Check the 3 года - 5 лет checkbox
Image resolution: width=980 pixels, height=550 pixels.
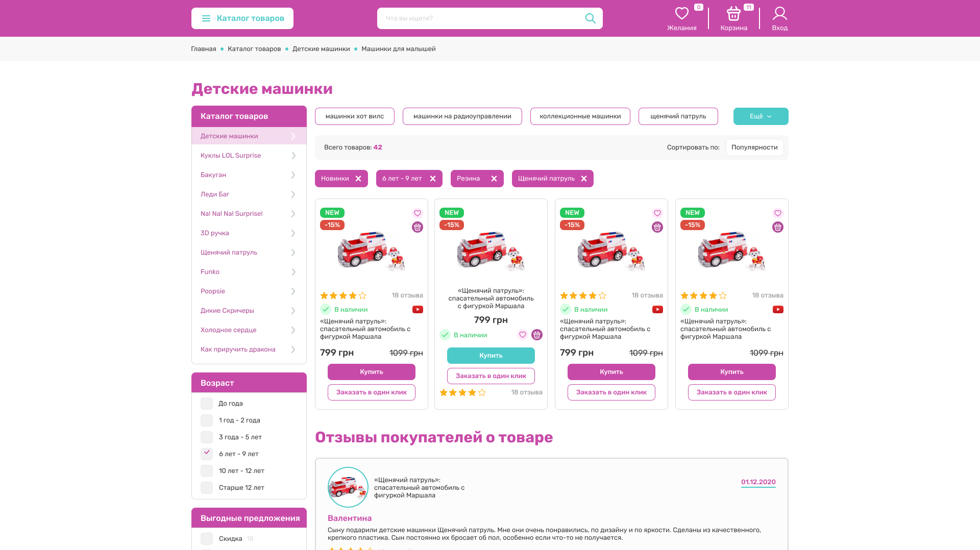(x=207, y=437)
